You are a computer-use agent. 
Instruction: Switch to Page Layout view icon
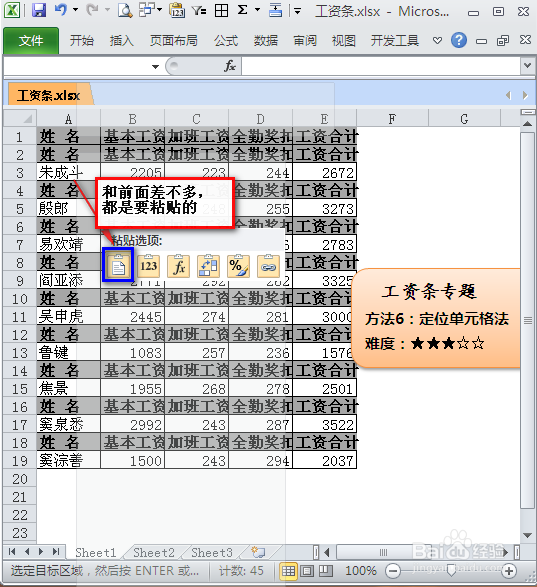[x=307, y=571]
